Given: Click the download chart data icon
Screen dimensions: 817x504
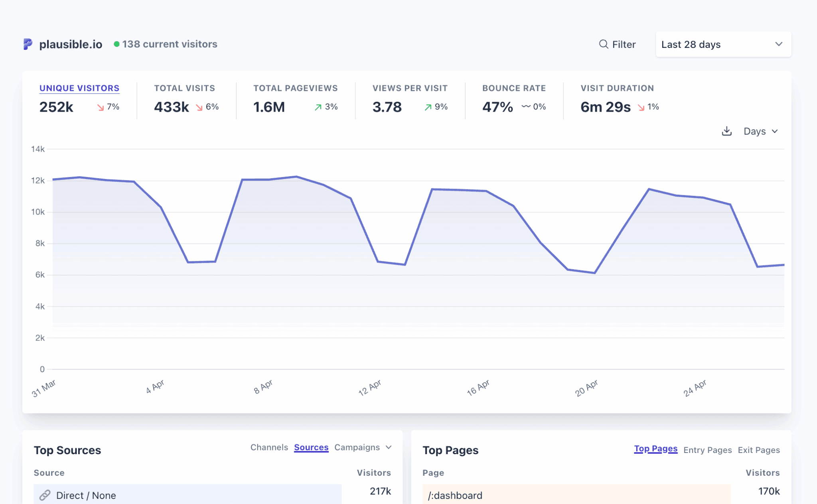Looking at the screenshot, I should [726, 131].
